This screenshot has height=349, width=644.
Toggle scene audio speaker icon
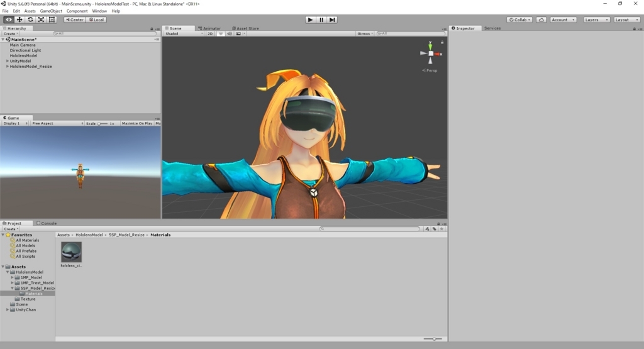[230, 34]
